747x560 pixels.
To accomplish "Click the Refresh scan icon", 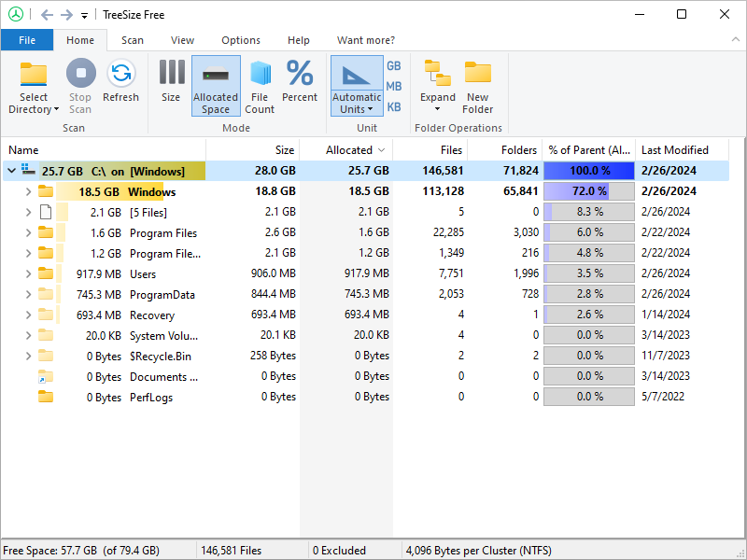I will [x=120, y=75].
